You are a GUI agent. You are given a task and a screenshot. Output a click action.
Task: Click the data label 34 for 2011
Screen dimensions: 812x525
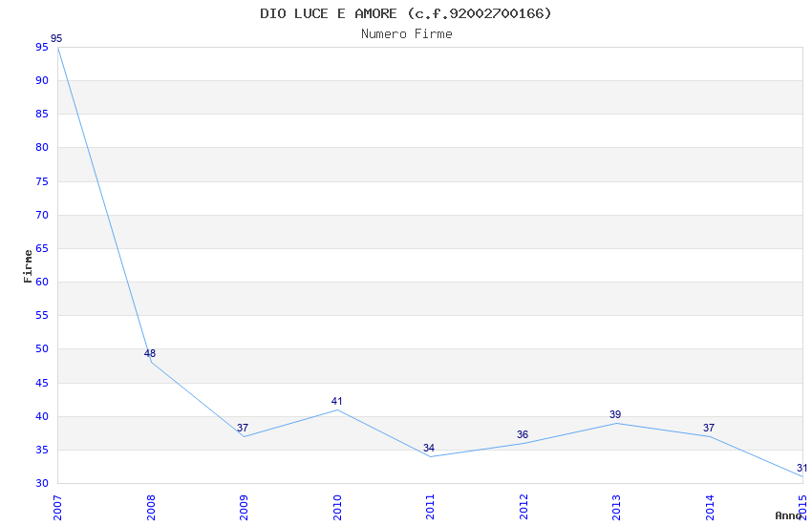point(429,448)
